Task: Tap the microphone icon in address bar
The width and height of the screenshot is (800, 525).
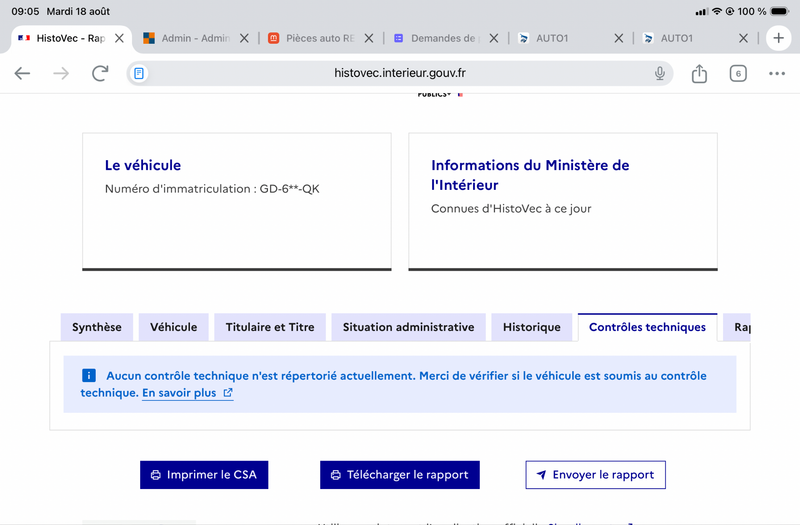Action: (x=660, y=73)
